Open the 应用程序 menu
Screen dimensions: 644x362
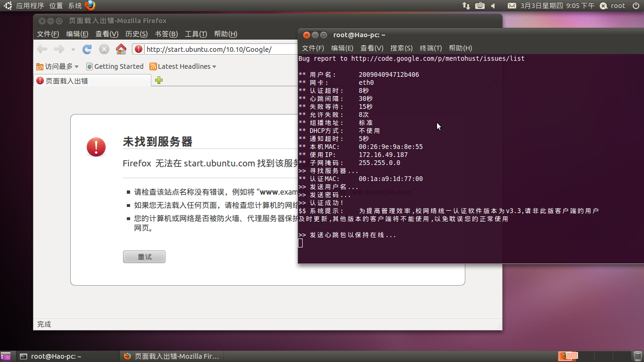click(30, 6)
